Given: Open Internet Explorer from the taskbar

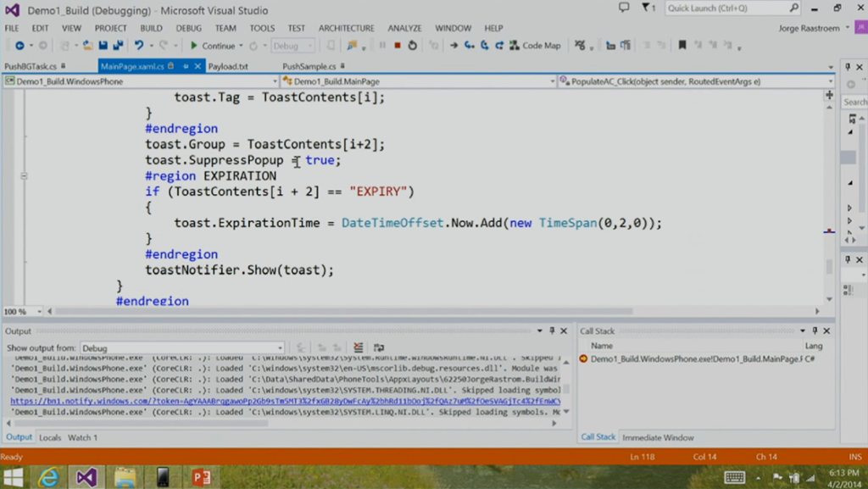Looking at the screenshot, I should pos(48,477).
